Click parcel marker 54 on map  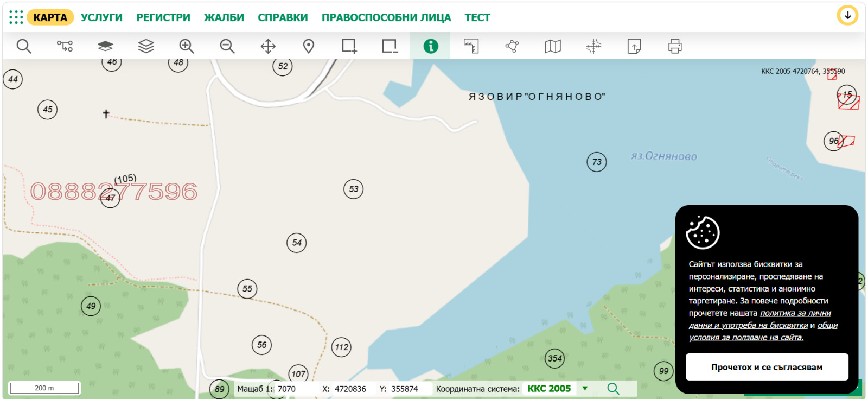(x=297, y=243)
